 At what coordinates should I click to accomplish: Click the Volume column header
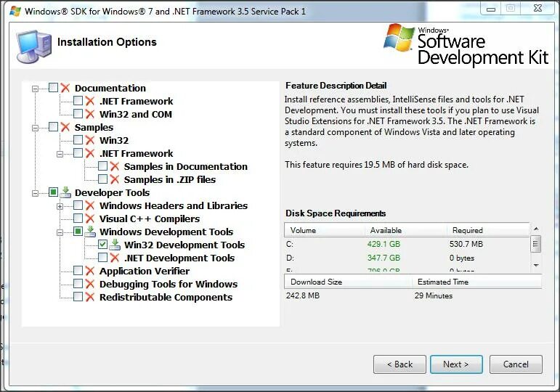coord(324,230)
